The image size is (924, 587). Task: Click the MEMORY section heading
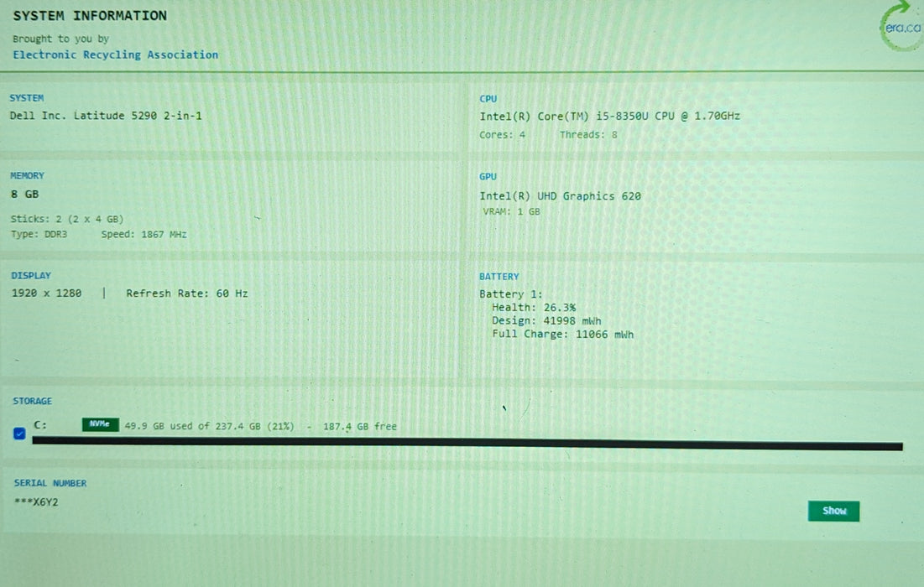pyautogui.click(x=27, y=175)
